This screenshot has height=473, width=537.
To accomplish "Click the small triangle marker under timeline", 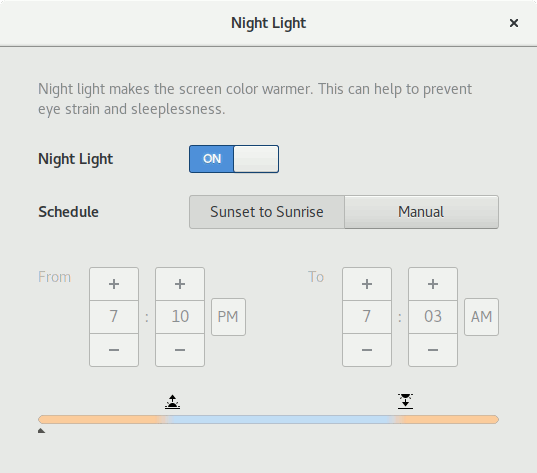I will (x=41, y=431).
